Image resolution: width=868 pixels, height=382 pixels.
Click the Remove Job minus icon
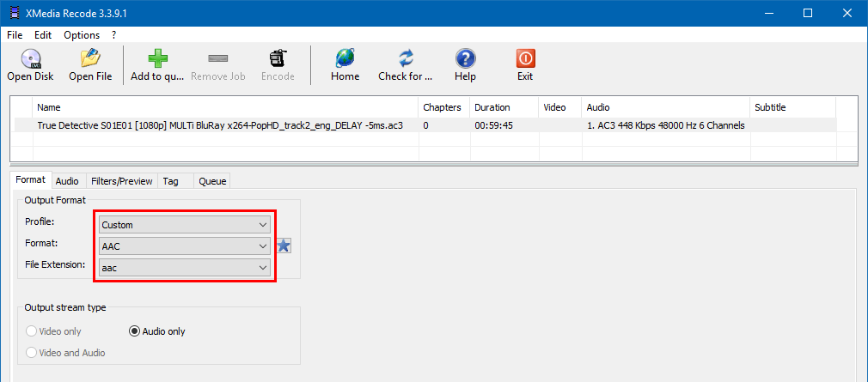pos(218,58)
